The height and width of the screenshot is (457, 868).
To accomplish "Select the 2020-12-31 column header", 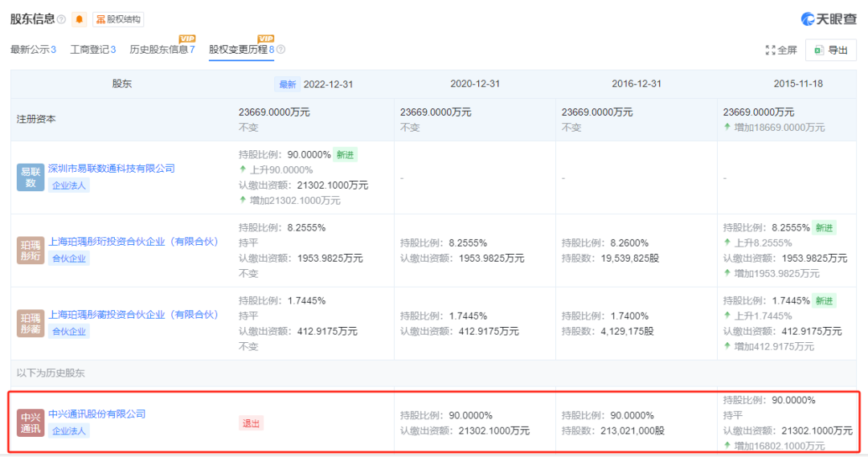I will point(475,84).
